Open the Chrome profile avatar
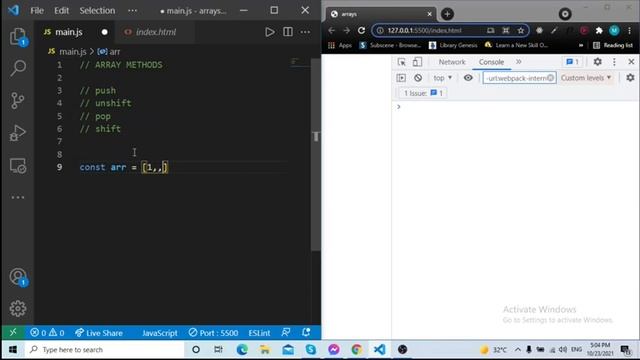Image resolution: width=640 pixels, height=360 pixels. [x=614, y=31]
